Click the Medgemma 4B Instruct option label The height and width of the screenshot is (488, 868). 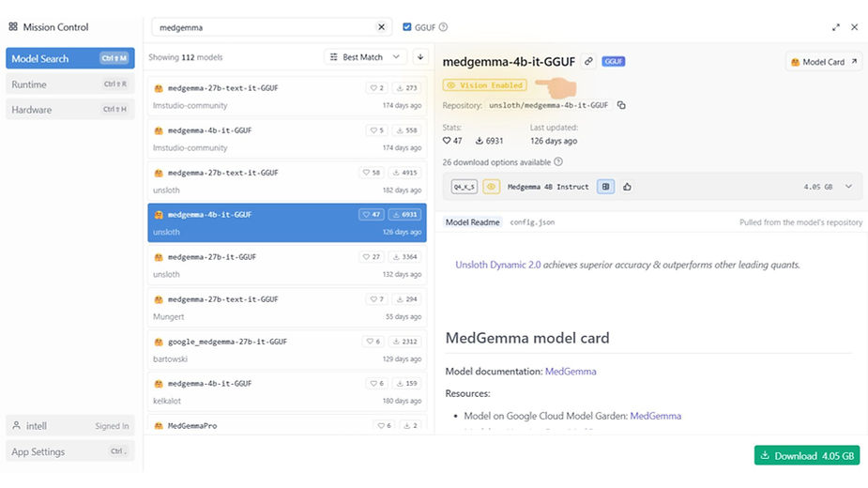548,187
